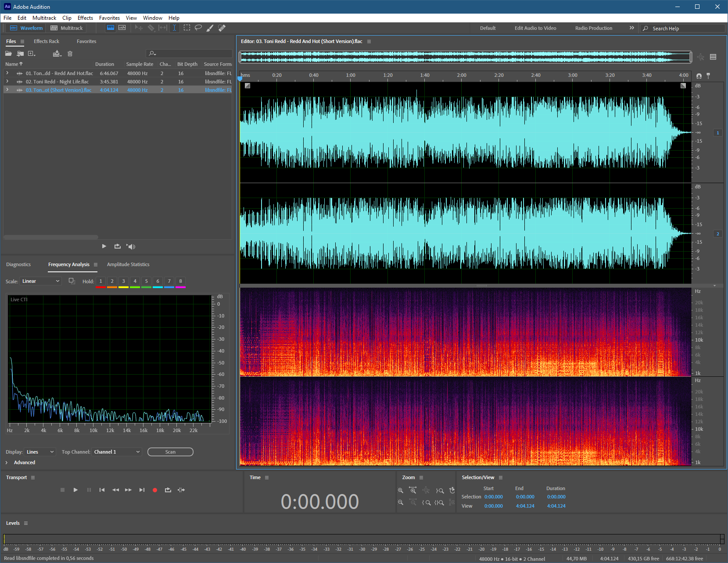Toggle right channel 2 enable button
The image size is (728, 563).
pos(718,234)
